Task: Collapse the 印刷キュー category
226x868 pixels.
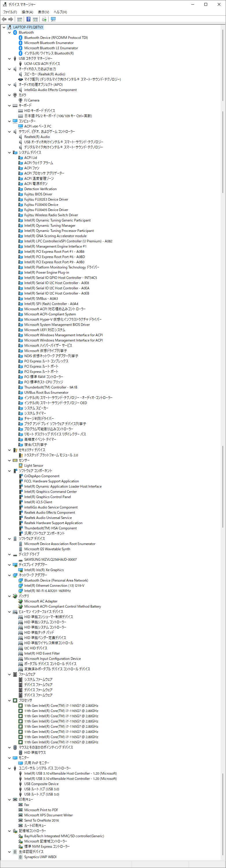Action: click(x=10, y=800)
